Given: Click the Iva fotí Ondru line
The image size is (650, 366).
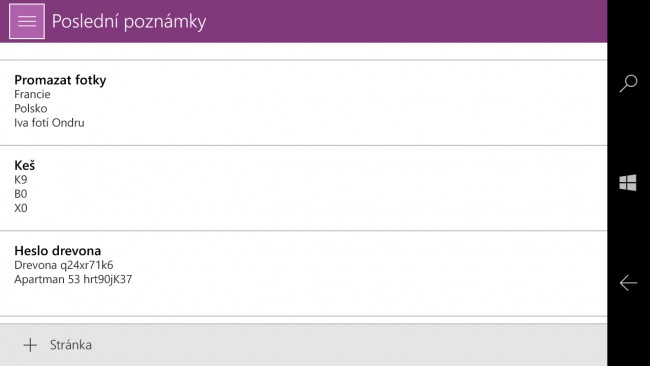Looking at the screenshot, I should (49, 123).
